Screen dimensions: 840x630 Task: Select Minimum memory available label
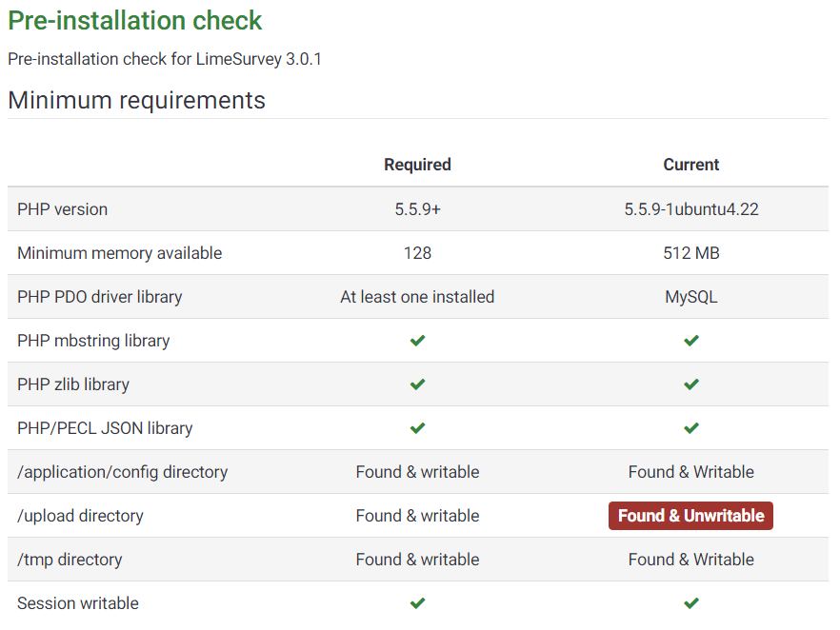[119, 253]
